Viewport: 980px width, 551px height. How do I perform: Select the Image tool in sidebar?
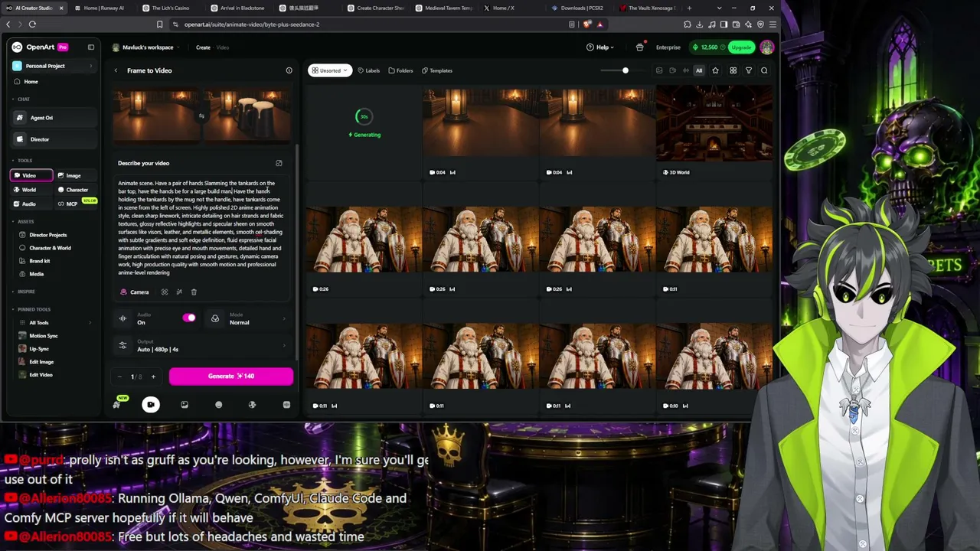73,175
